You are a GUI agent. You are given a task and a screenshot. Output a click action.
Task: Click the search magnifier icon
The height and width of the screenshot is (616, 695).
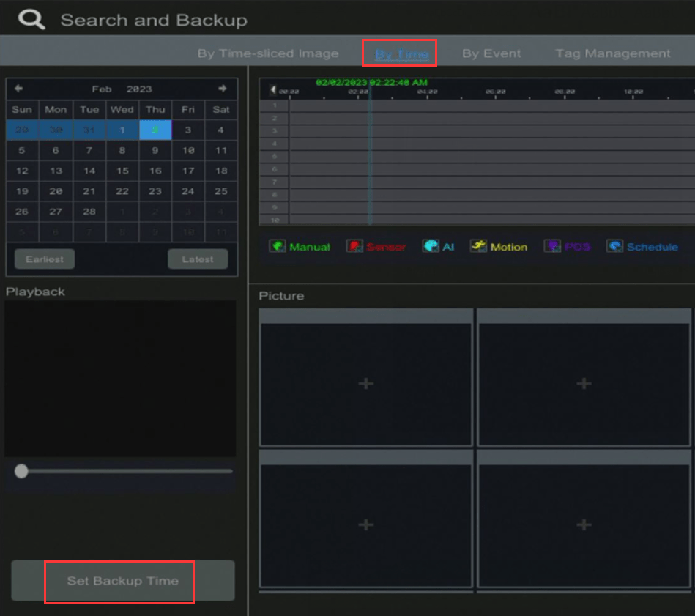(31, 19)
